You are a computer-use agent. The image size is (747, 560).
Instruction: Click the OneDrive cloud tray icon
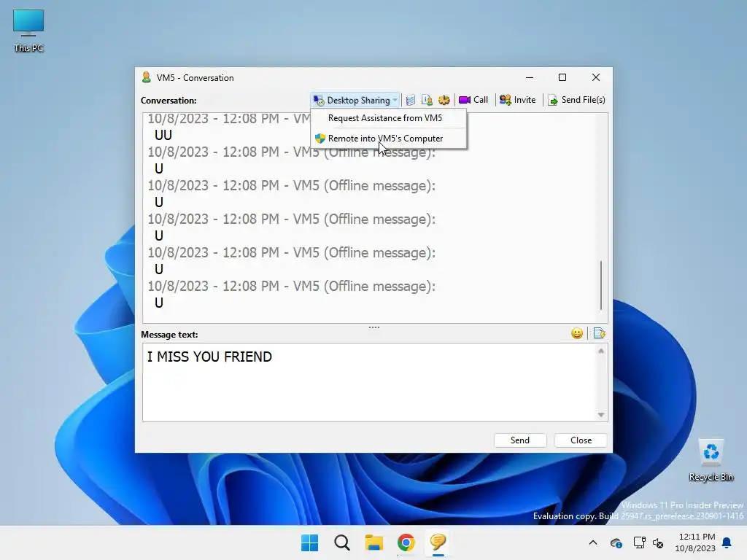[x=616, y=542]
